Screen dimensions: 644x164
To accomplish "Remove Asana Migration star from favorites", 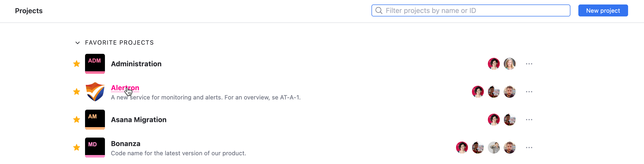I will click(x=77, y=119).
